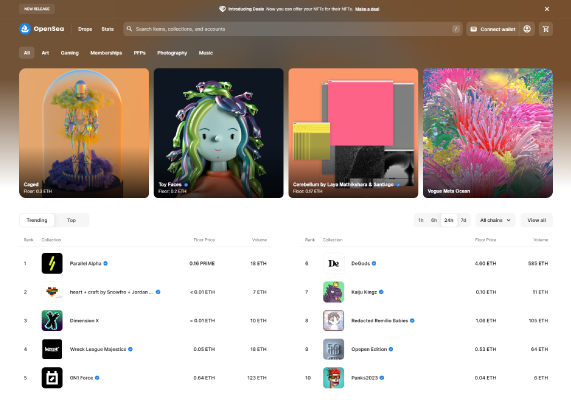Click the Wreck League Majestics name

(x=98, y=349)
